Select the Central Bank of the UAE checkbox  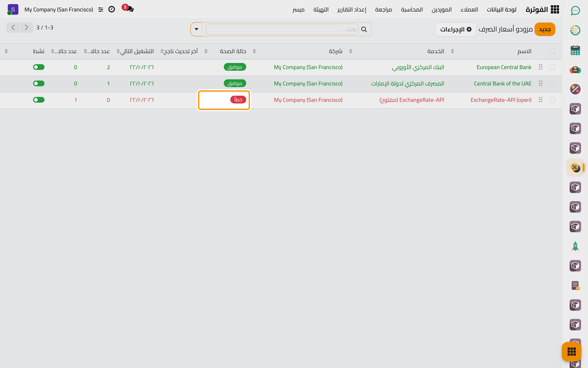pyautogui.click(x=552, y=83)
